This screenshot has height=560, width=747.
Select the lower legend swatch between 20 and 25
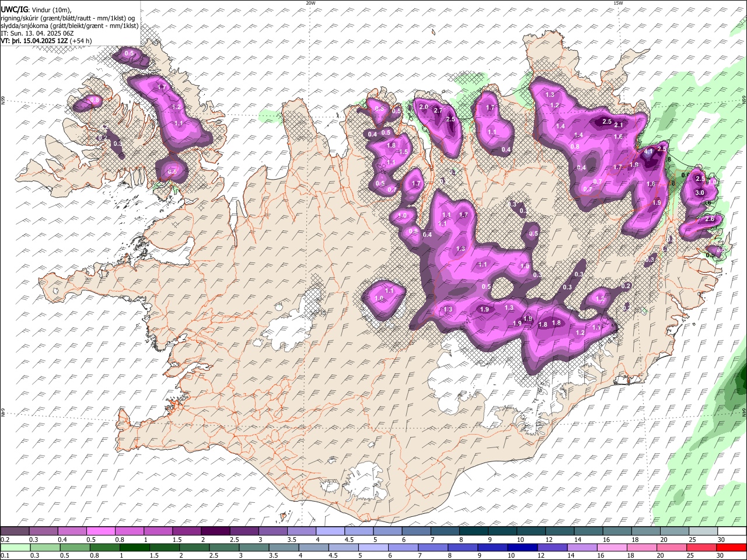coord(671,547)
